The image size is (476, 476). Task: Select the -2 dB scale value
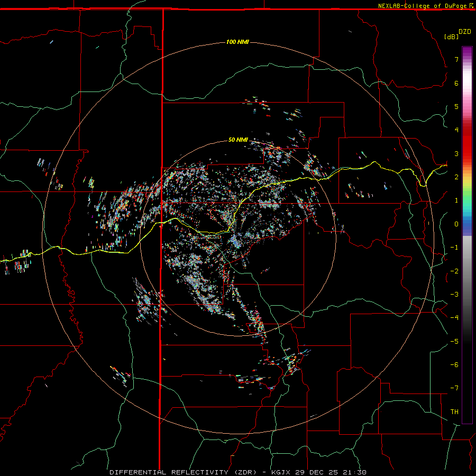[x=454, y=271]
